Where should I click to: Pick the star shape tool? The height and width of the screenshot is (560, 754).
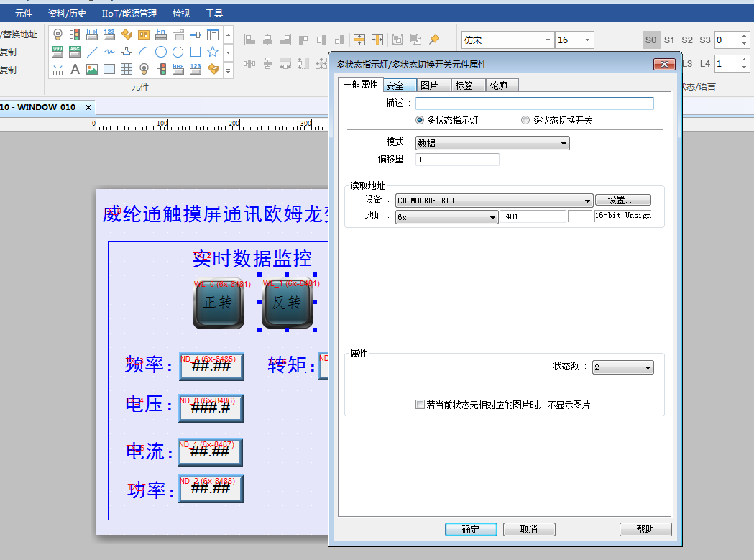(x=213, y=52)
